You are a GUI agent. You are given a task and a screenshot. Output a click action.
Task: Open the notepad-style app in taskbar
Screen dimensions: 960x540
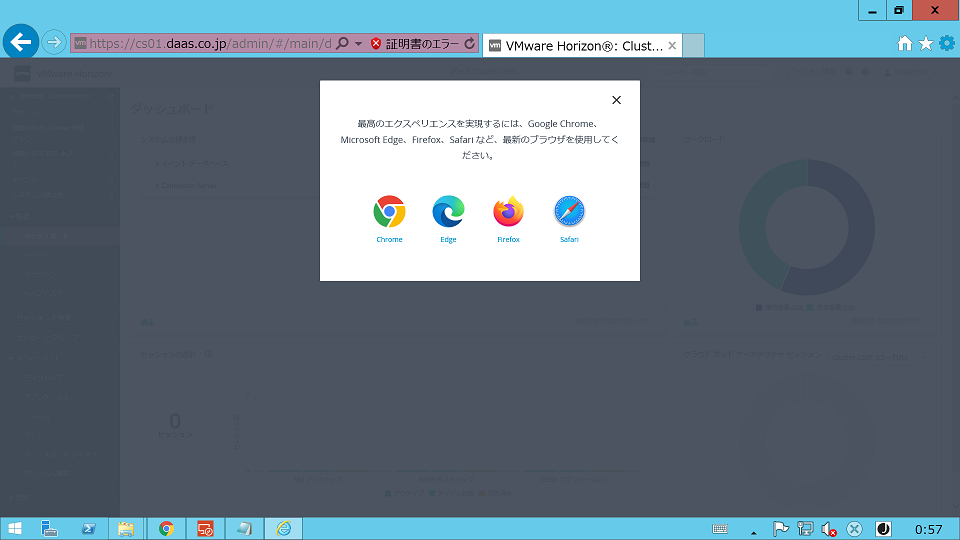[244, 528]
